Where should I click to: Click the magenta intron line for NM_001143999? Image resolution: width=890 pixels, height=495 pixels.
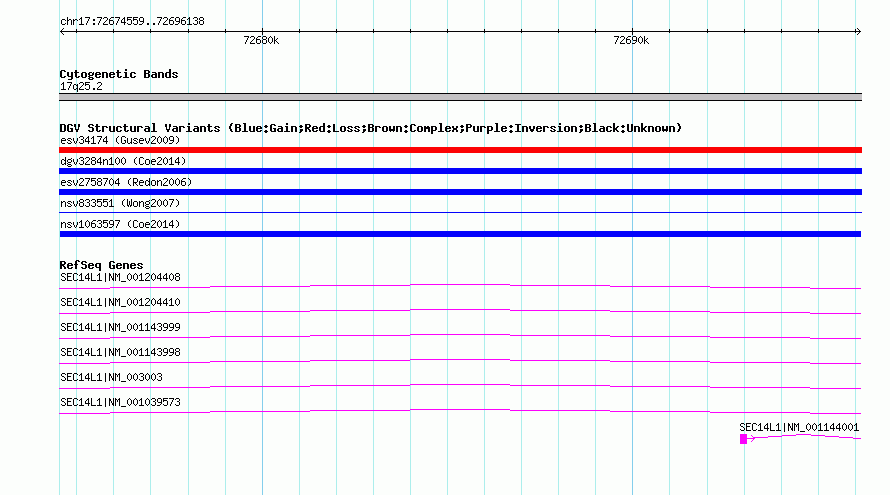460,336
